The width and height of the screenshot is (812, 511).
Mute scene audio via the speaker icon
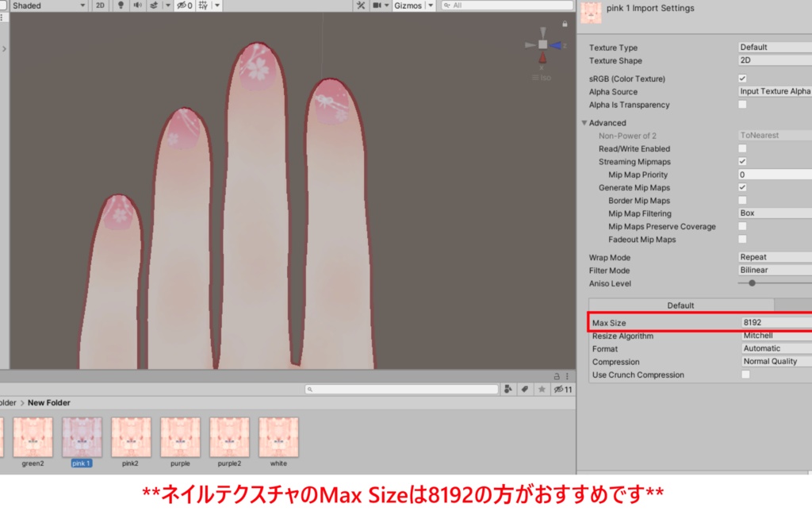point(137,6)
